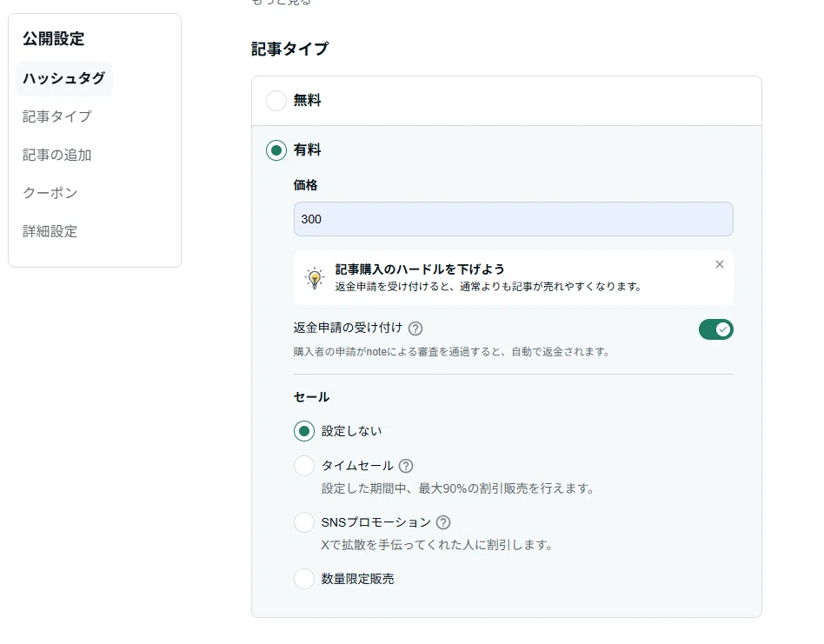Select the 無料 radio button

point(276,100)
